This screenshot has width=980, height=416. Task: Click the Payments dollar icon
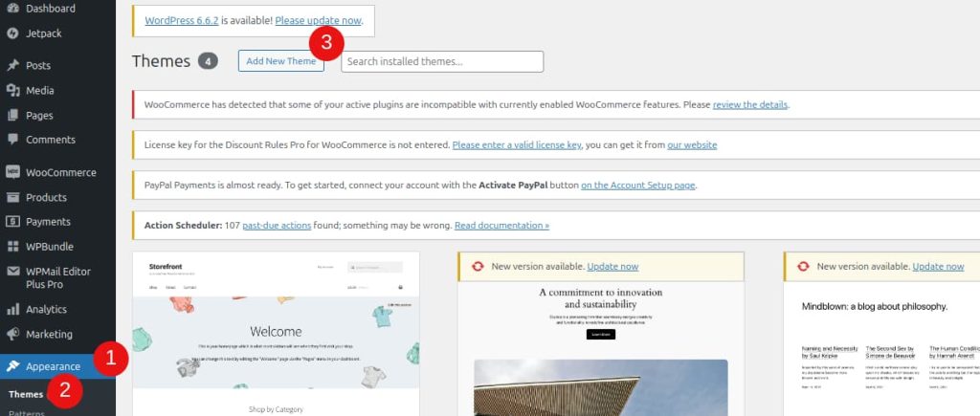12,222
